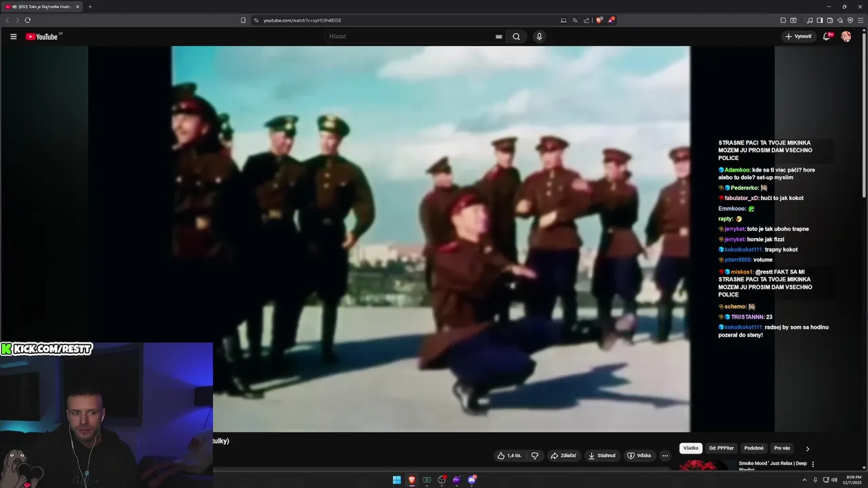Click the search magnifier button

click(x=516, y=37)
